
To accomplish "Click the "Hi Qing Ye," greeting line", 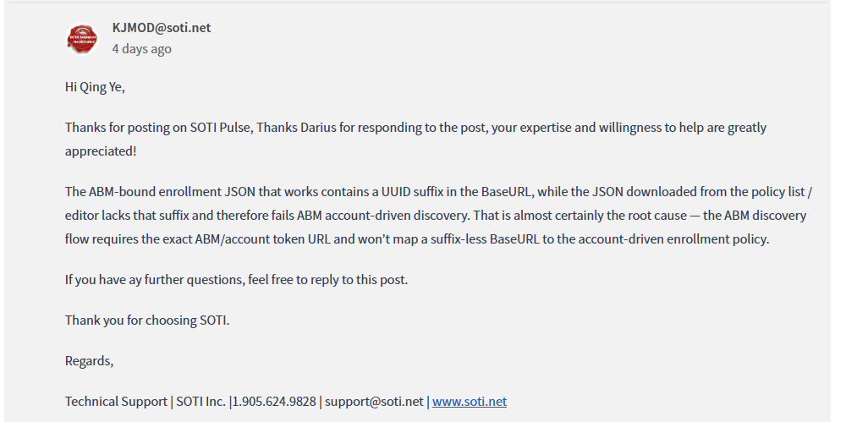I will [x=96, y=87].
